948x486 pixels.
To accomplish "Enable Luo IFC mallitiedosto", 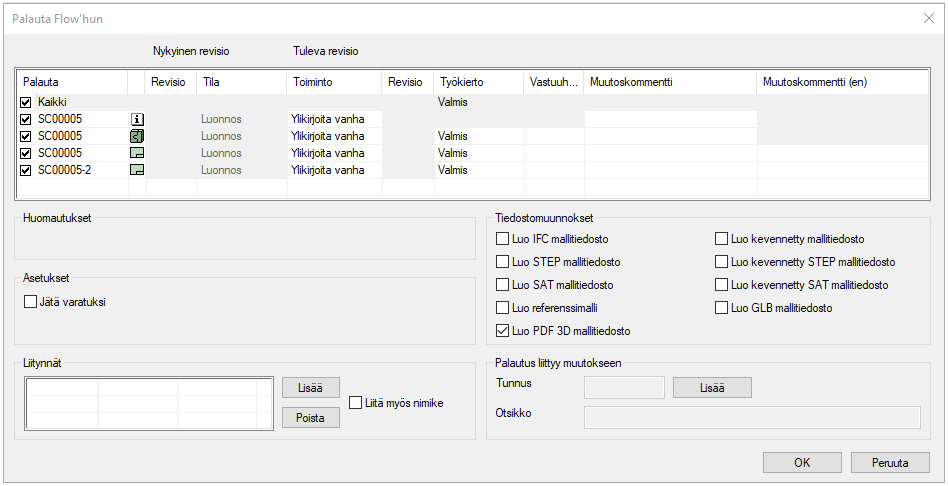I will (503, 239).
